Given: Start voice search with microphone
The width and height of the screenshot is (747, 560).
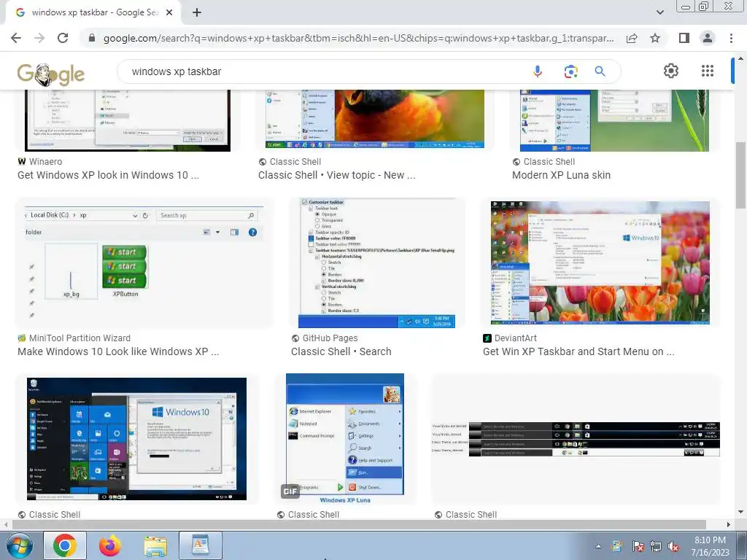Looking at the screenshot, I should (x=538, y=71).
